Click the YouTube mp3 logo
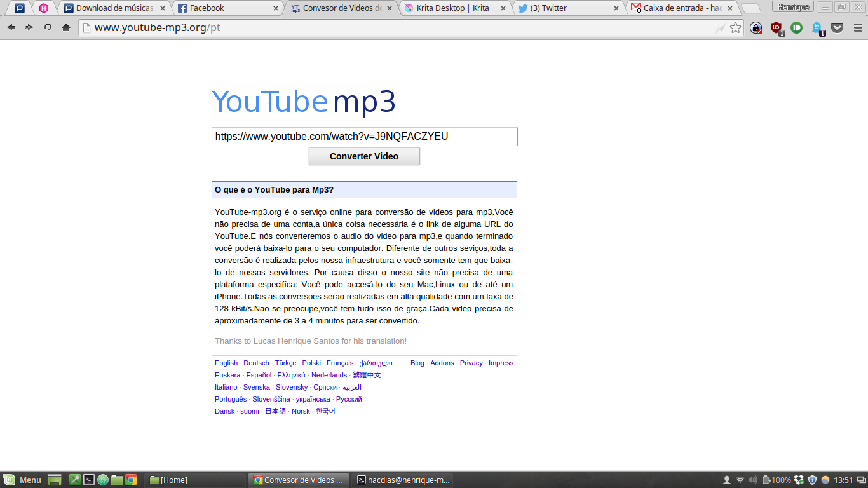The height and width of the screenshot is (488, 868). [304, 102]
